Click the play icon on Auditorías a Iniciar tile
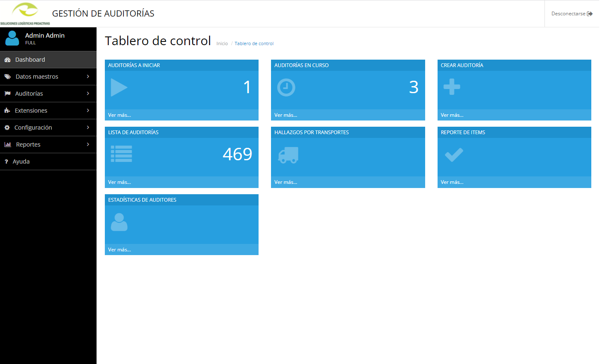Viewport: 600px width, 364px height. pos(119,87)
